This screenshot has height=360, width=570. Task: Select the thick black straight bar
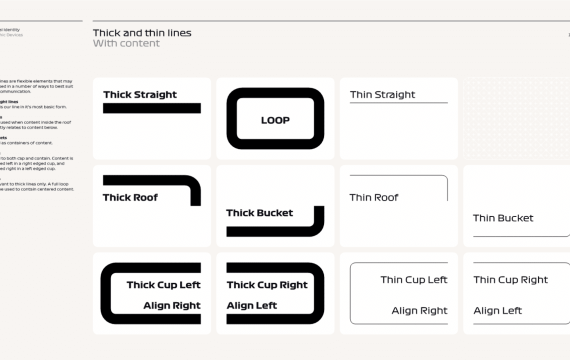pyautogui.click(x=152, y=108)
